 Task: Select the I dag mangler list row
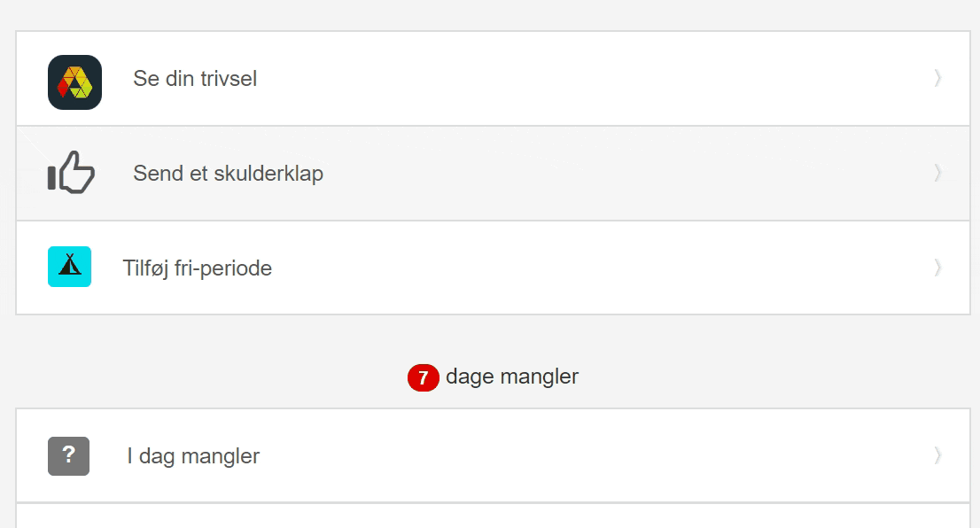(x=494, y=455)
